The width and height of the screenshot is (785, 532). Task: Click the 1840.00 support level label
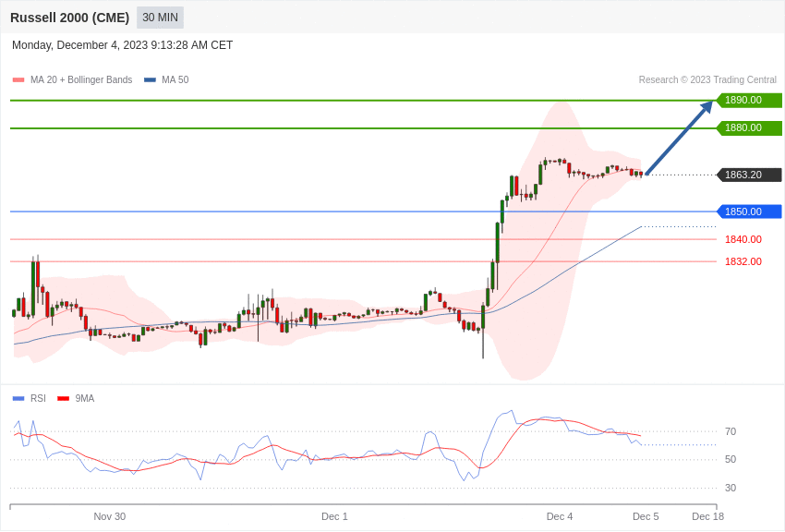click(743, 239)
